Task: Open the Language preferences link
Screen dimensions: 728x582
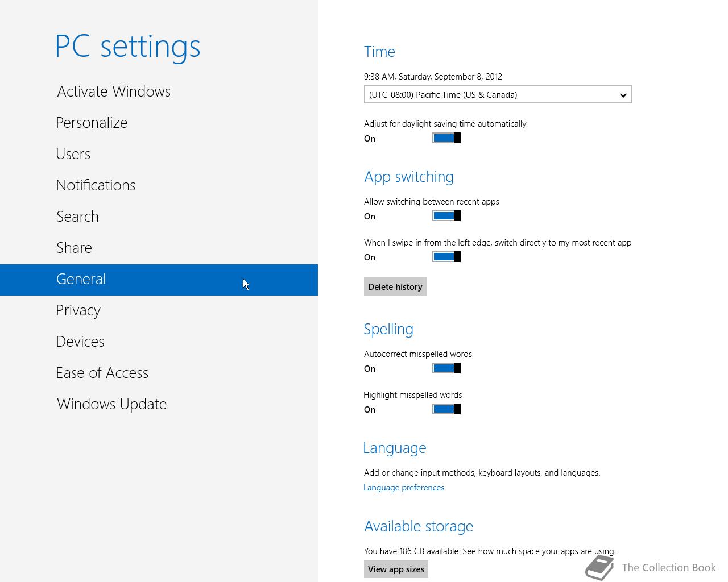Action: coord(404,488)
